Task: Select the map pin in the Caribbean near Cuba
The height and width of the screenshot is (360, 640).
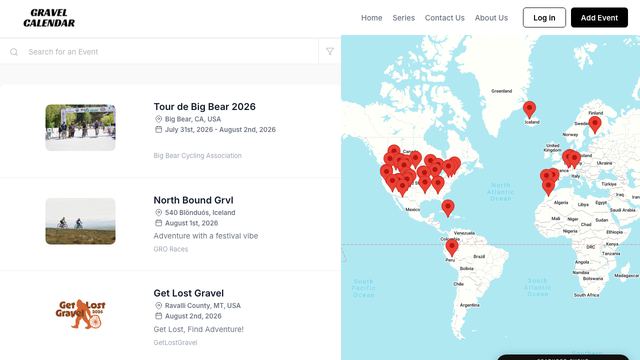Action: tap(448, 207)
